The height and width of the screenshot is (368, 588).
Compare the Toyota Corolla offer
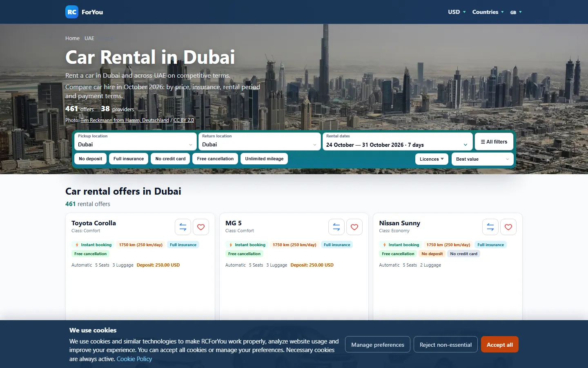183,227
